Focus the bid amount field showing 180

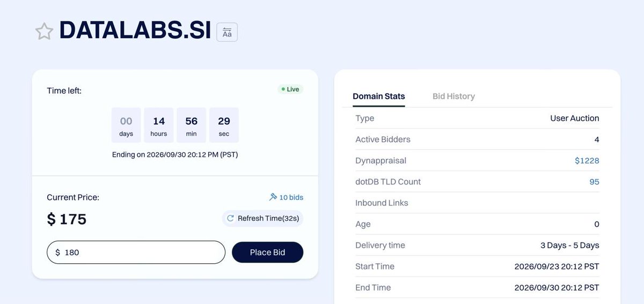[x=136, y=252]
